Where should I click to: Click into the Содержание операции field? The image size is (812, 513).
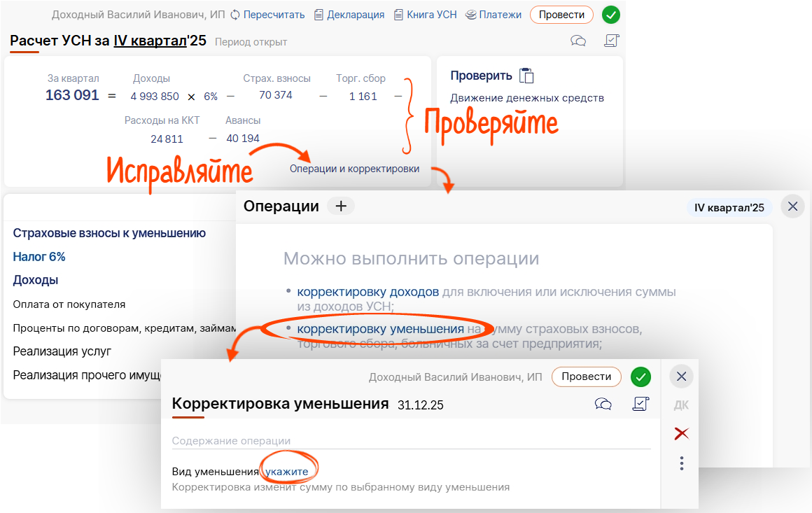coord(411,441)
